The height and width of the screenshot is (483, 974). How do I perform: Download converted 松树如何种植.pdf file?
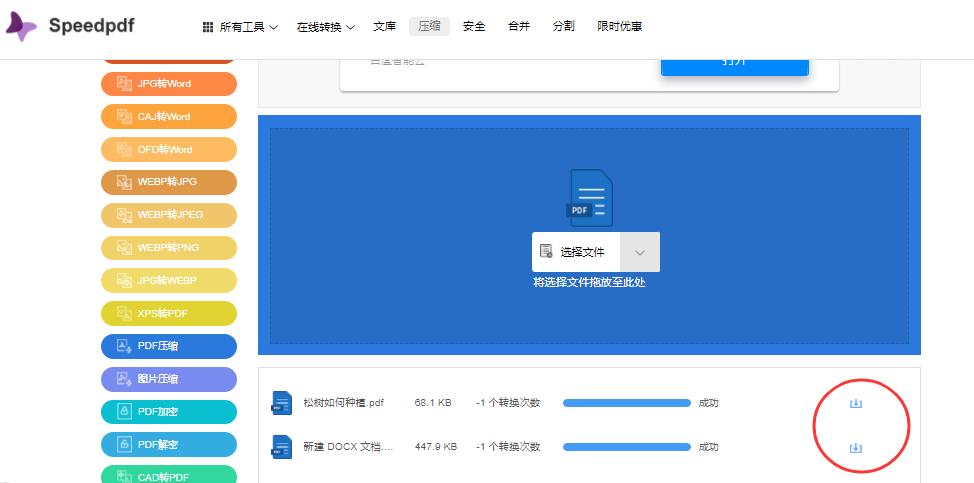pos(855,404)
